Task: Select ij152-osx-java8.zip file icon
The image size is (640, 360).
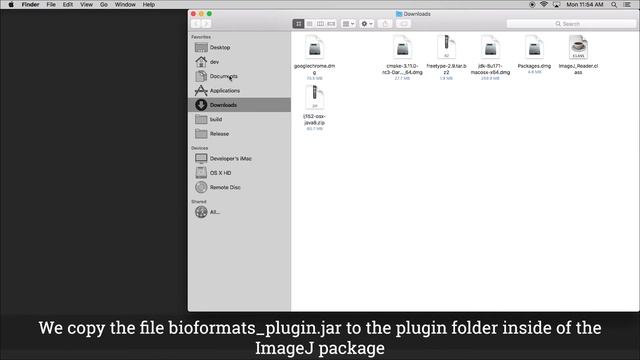Action: click(314, 98)
